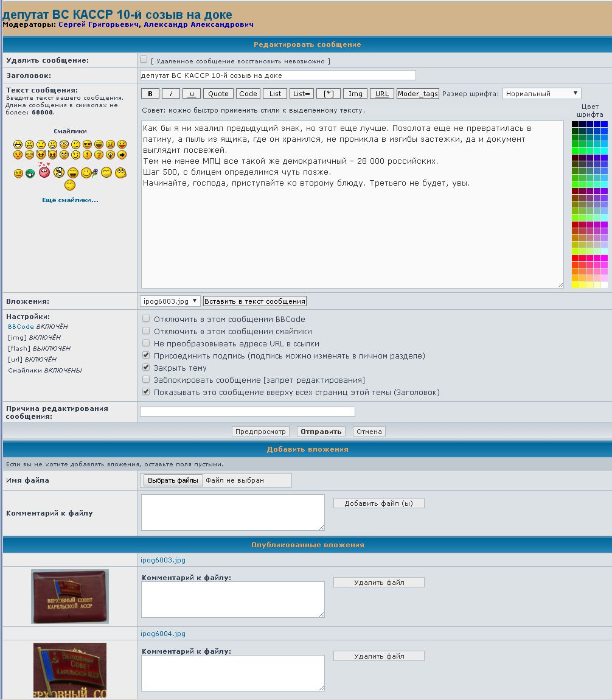612x700 pixels.
Task: Insert the question mark smiley
Action: point(99,155)
